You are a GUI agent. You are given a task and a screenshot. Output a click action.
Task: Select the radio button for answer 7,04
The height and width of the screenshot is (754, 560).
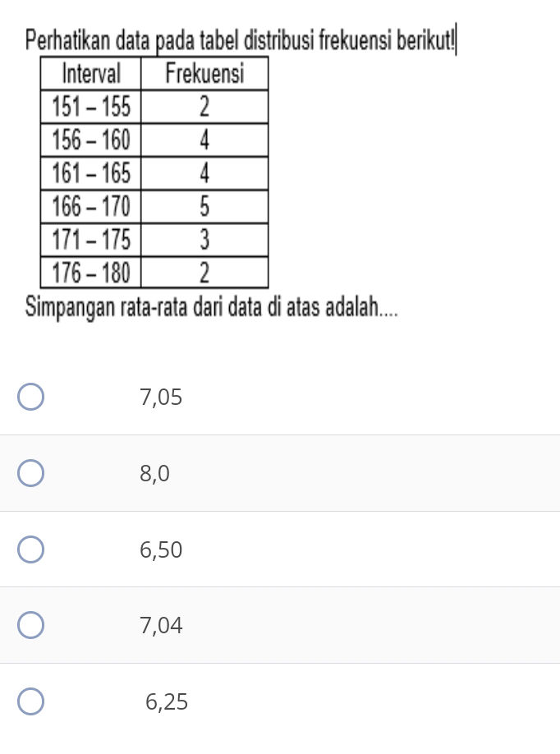(30, 625)
